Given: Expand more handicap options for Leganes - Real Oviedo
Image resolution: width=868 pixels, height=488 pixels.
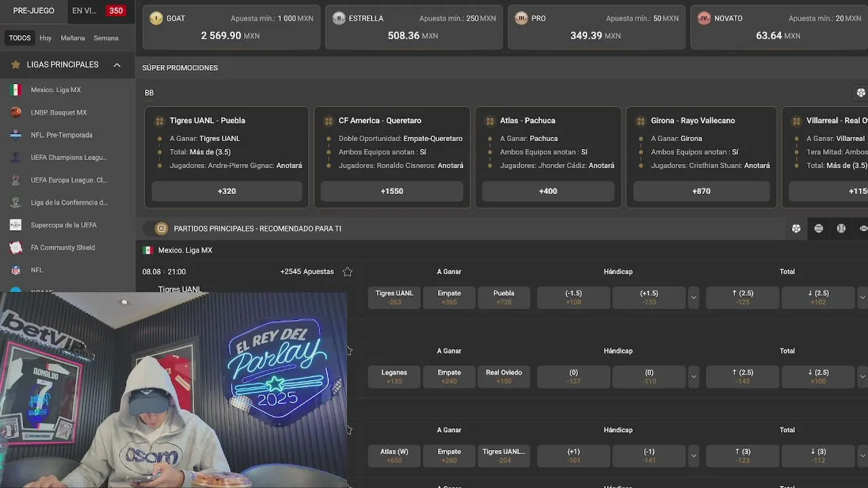Looking at the screenshot, I should point(693,377).
